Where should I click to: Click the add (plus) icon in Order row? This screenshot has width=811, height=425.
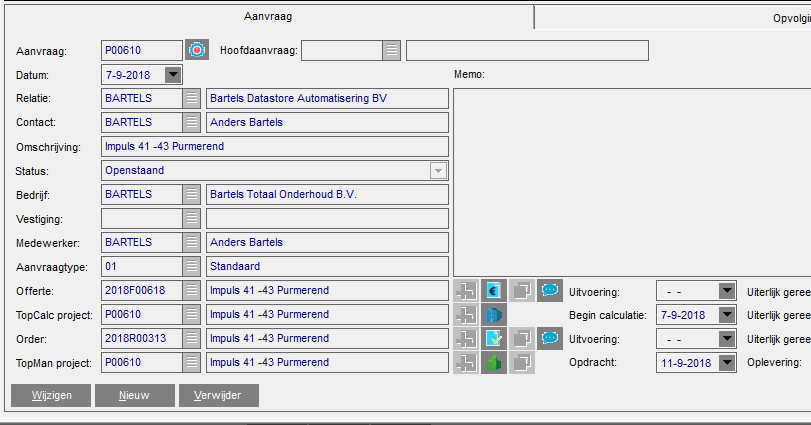(x=466, y=339)
